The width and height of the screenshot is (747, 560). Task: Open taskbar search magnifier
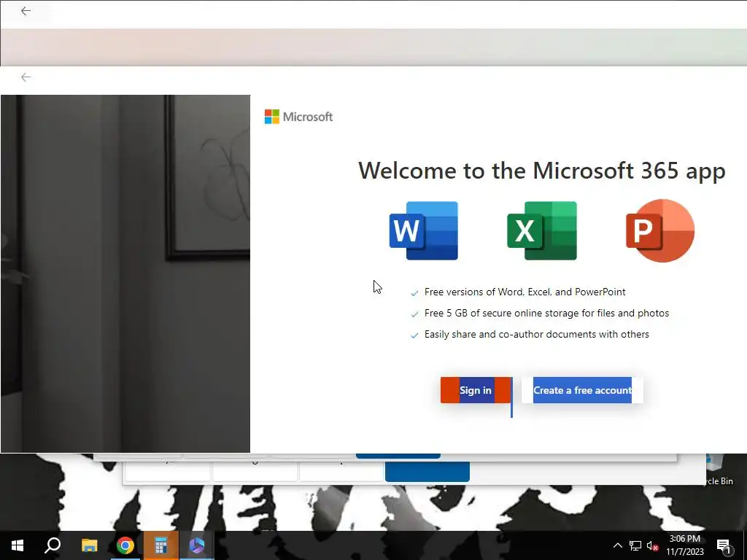(53, 545)
